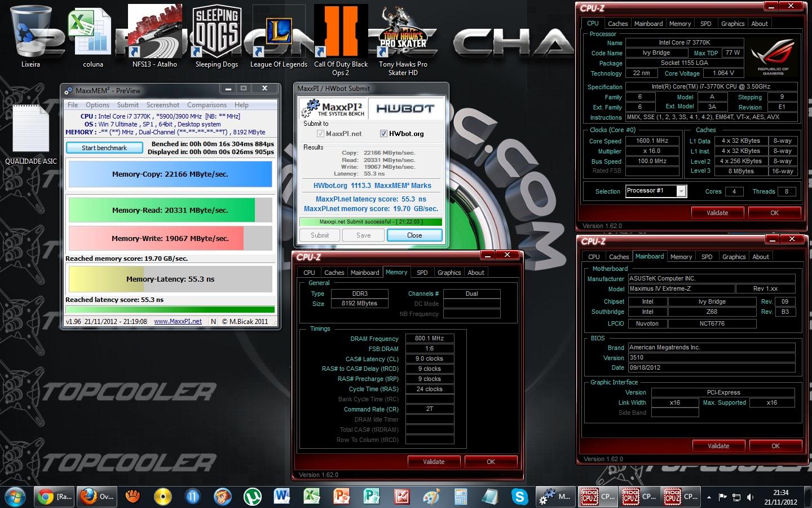The image size is (812, 508).
Task: Follow the www.MaxxPI.net link
Action: point(178,321)
